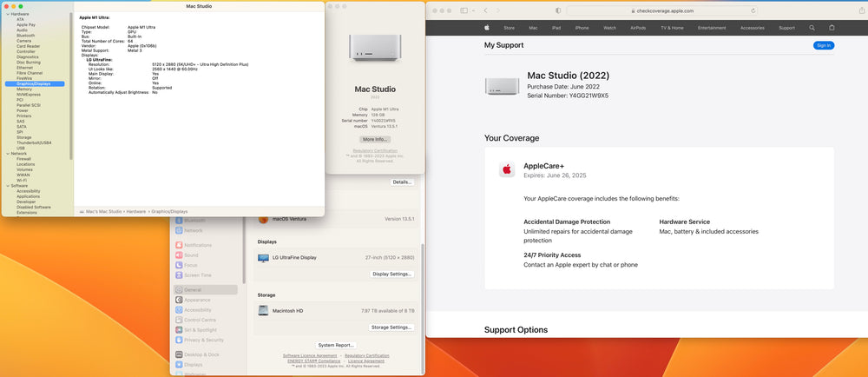Open the ENERGY STAR Compliance link

pyautogui.click(x=313, y=361)
